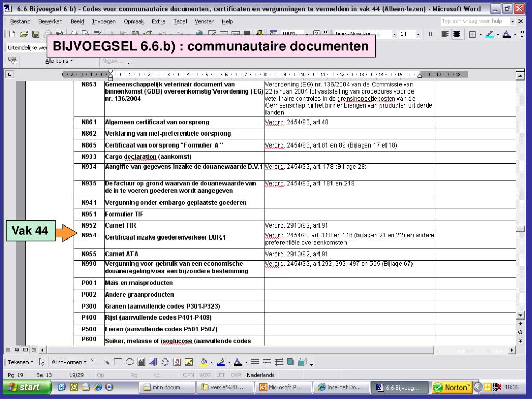Insert clip art from drawing toolbar
Image resolution: width=532 pixels, height=399 pixels.
pyautogui.click(x=177, y=362)
